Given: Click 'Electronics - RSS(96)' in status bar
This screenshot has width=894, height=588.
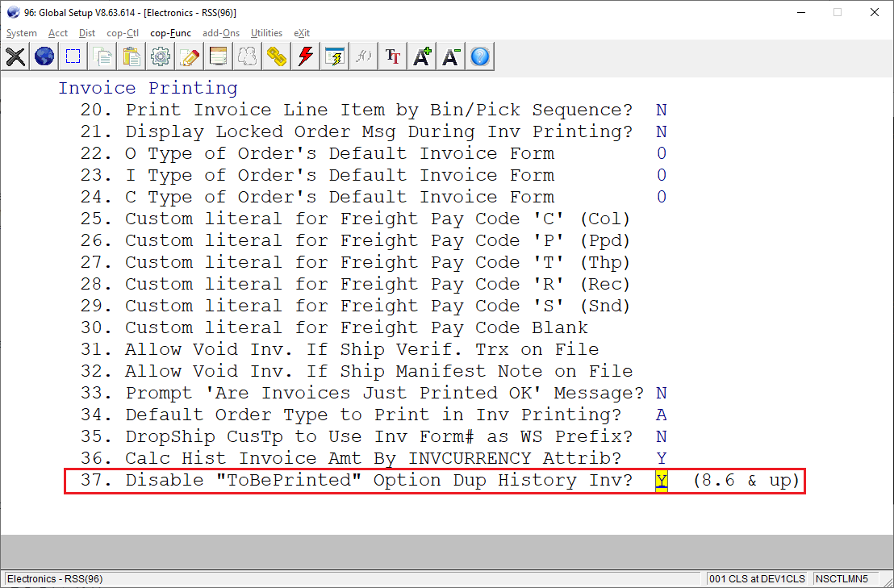Looking at the screenshot, I should click(55, 579).
